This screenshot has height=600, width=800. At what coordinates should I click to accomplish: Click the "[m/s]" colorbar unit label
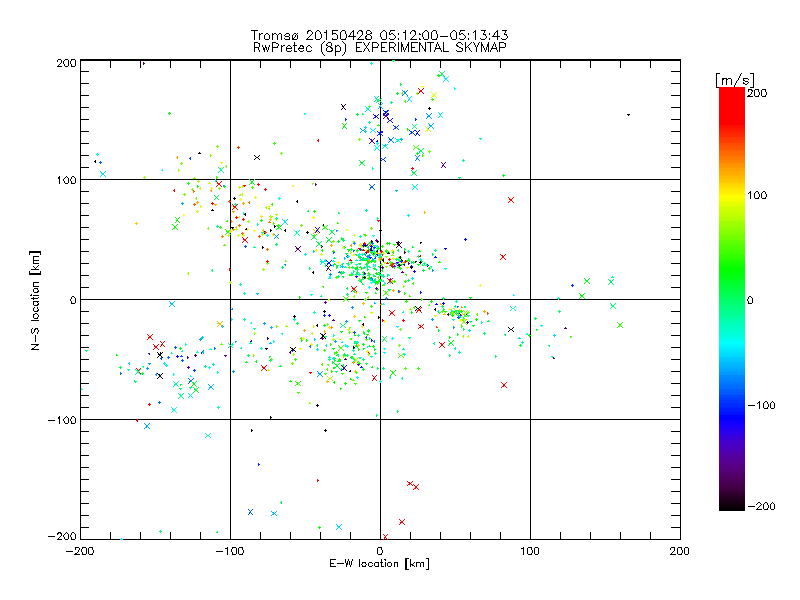coord(735,80)
